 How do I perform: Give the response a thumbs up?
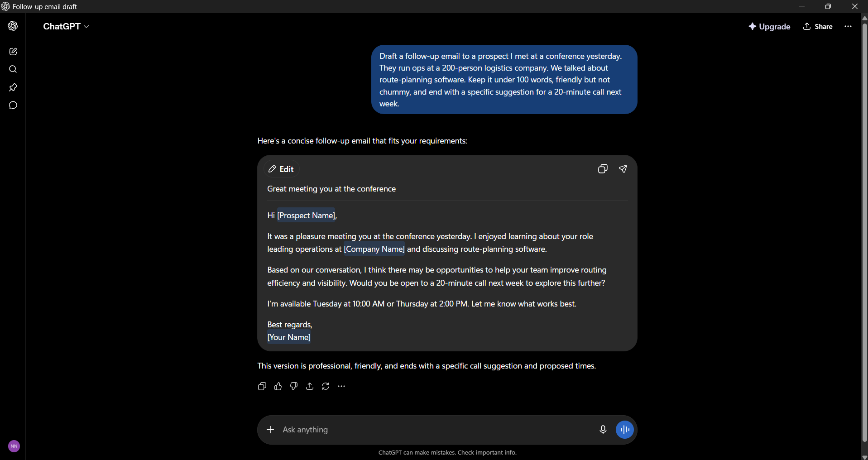(278, 386)
